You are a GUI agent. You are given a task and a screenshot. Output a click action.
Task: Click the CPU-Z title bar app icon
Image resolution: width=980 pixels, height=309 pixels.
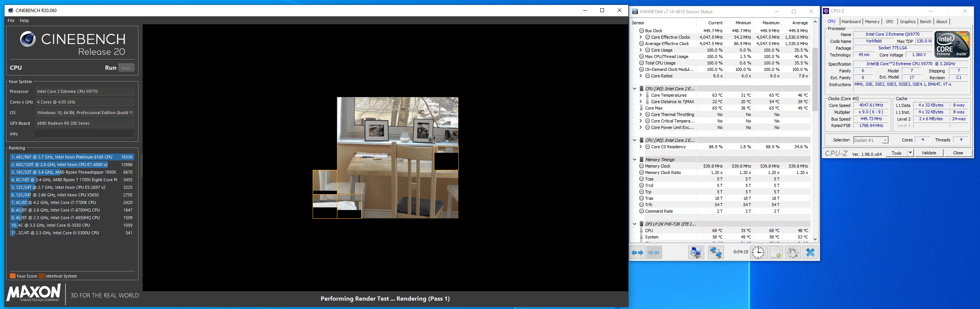(826, 11)
